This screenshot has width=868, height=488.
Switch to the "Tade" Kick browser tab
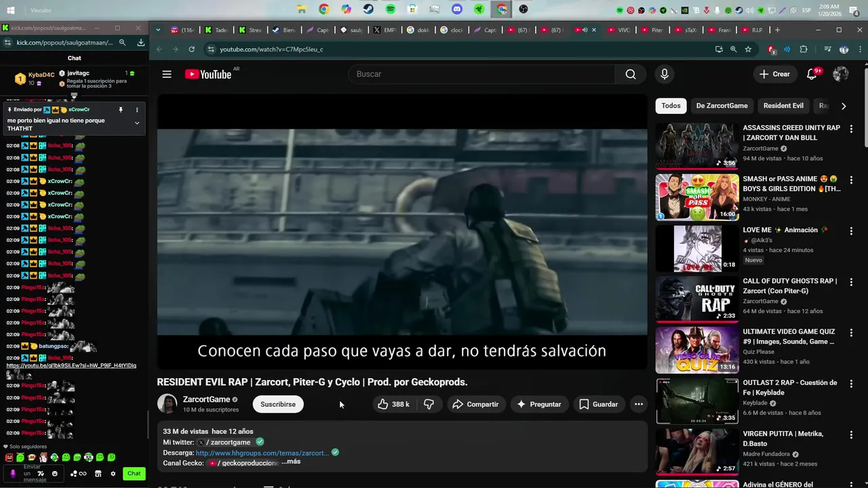tap(216, 30)
